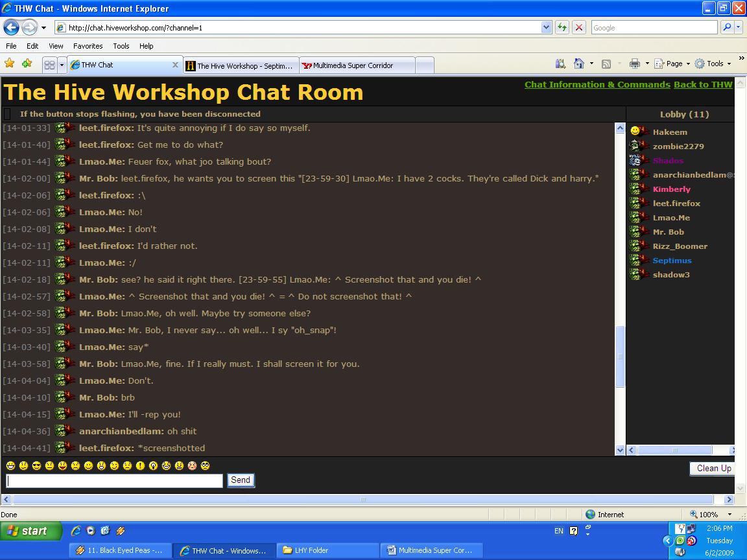This screenshot has height=560, width=747.
Task: Click the chat log vertical scrollbar thumb
Action: (621, 356)
